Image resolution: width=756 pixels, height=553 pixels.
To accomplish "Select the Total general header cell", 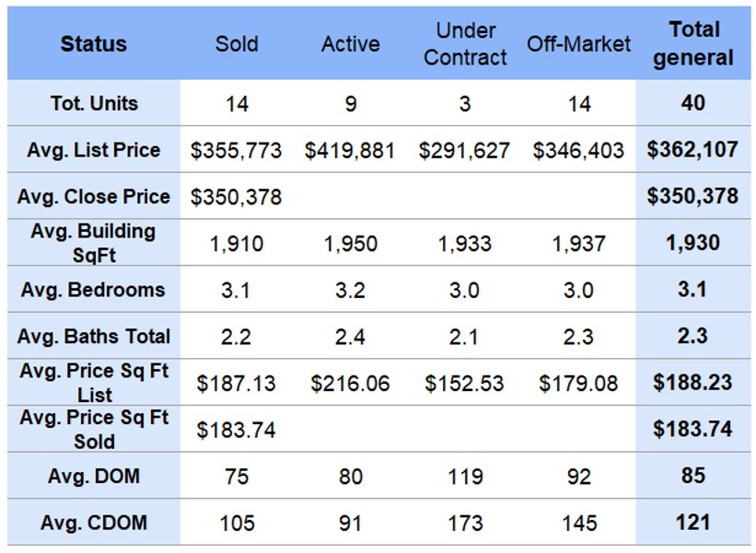I will click(x=694, y=44).
